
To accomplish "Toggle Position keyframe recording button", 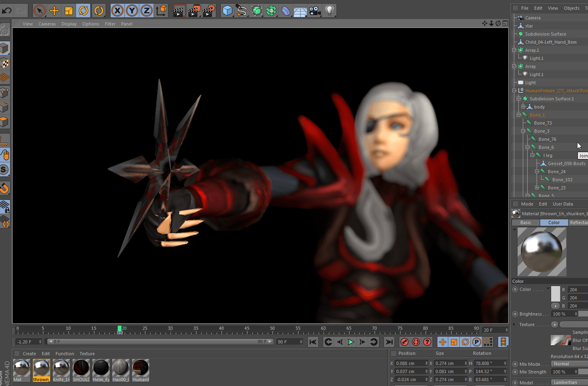I will coord(443,342).
